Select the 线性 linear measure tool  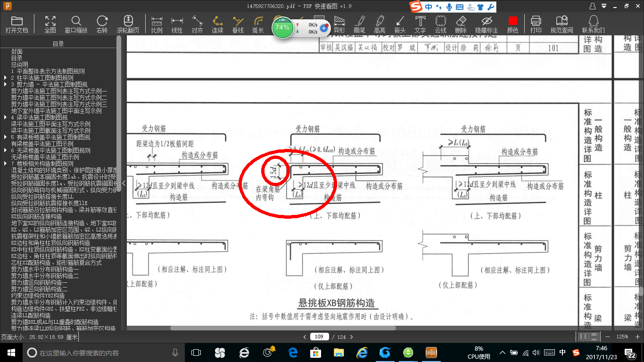click(177, 25)
